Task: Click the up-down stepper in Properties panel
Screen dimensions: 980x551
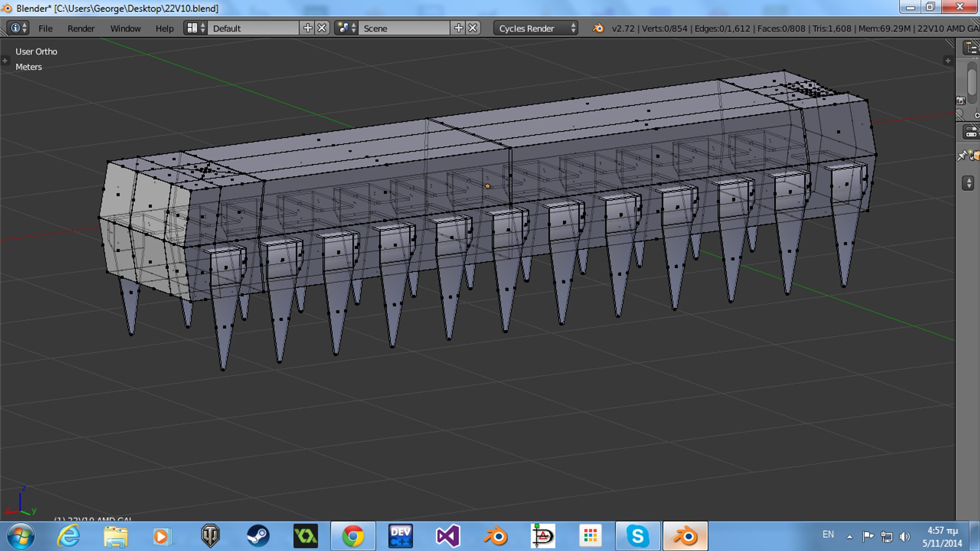Action: [x=968, y=183]
